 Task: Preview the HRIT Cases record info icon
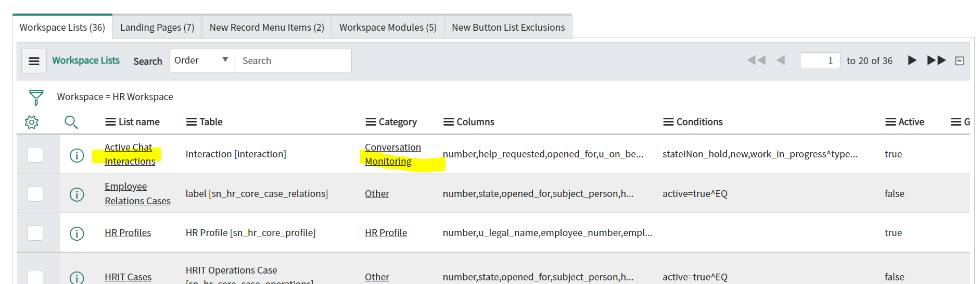(77, 278)
